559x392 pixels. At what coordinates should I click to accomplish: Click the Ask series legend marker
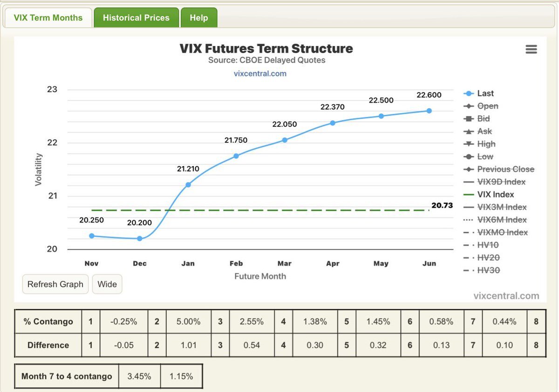click(469, 131)
